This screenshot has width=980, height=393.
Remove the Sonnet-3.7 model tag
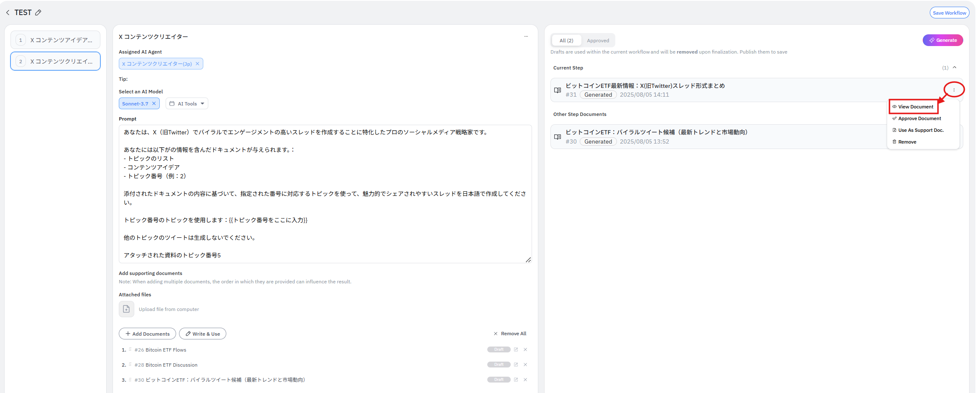coord(154,104)
